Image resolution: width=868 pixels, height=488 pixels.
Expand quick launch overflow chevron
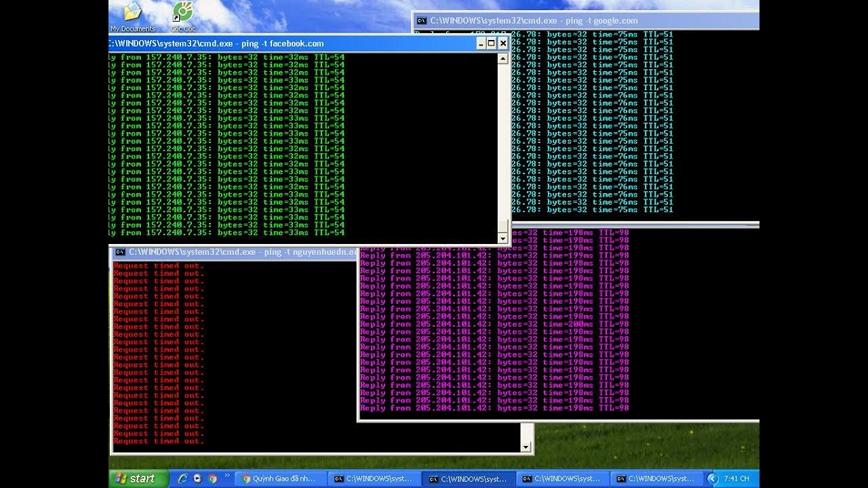[x=227, y=476]
